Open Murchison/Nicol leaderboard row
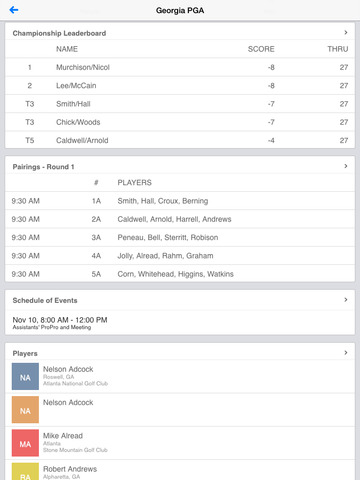360x480 pixels. click(x=180, y=67)
